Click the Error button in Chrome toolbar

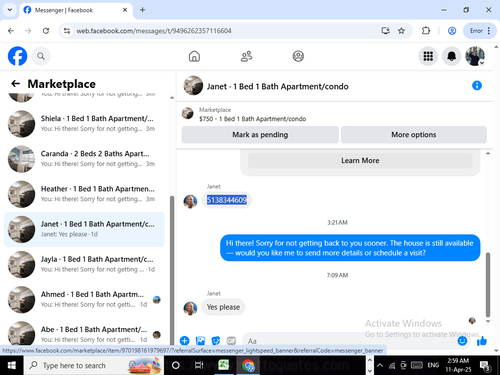[x=480, y=31]
